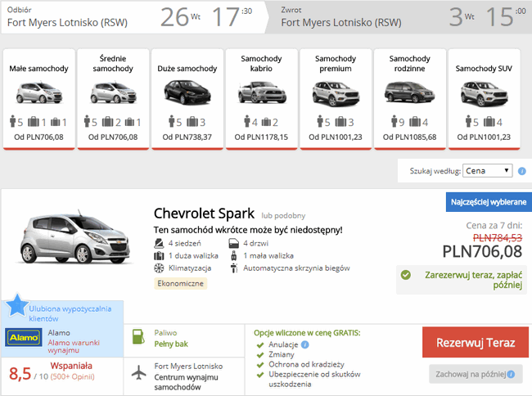Click the green fuel pump icon
This screenshot has width=532, height=396.
138,337
